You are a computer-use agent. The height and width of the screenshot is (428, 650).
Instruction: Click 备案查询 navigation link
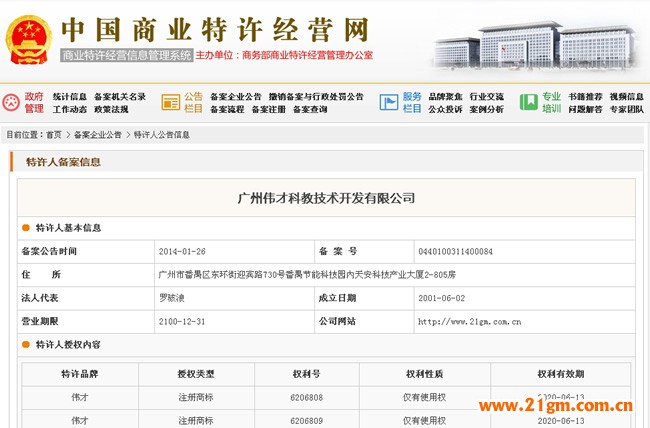pyautogui.click(x=310, y=109)
